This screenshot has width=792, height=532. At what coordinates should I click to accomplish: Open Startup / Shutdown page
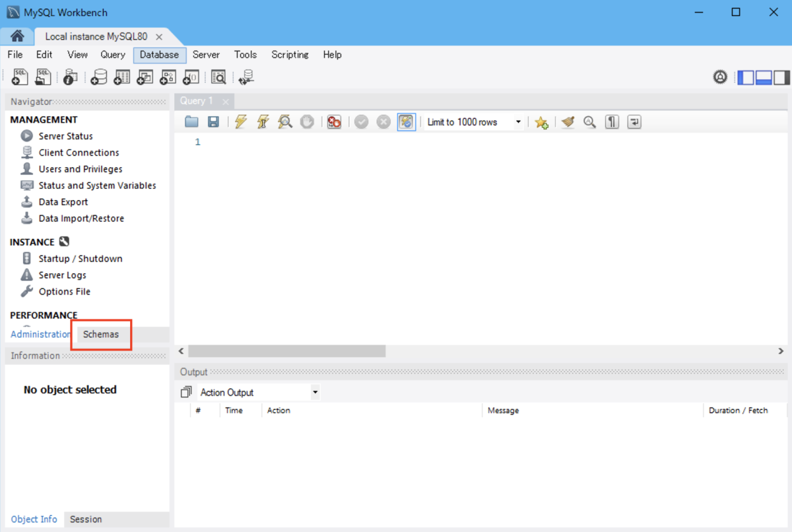[71, 259]
